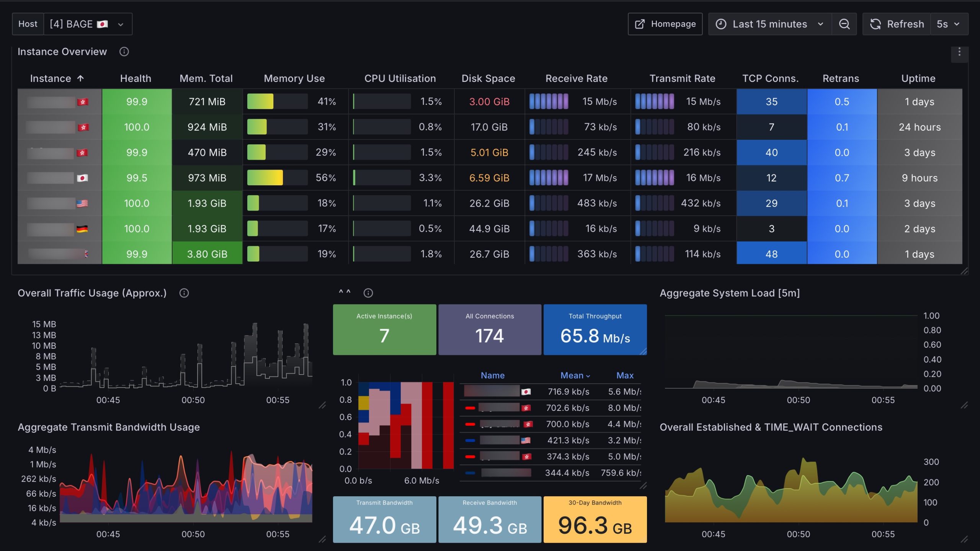Click the 6.59 GiB disk space cell
The width and height of the screenshot is (980, 551).
pyautogui.click(x=489, y=178)
